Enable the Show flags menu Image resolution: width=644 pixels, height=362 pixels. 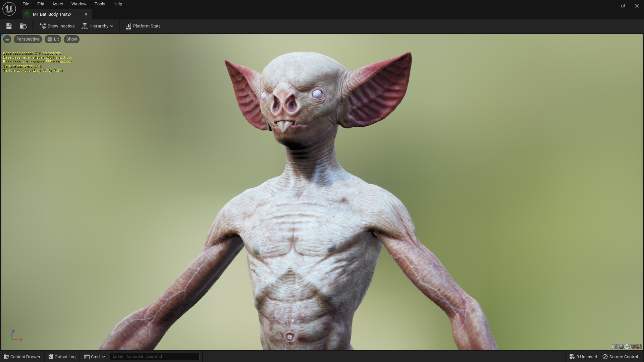71,39
